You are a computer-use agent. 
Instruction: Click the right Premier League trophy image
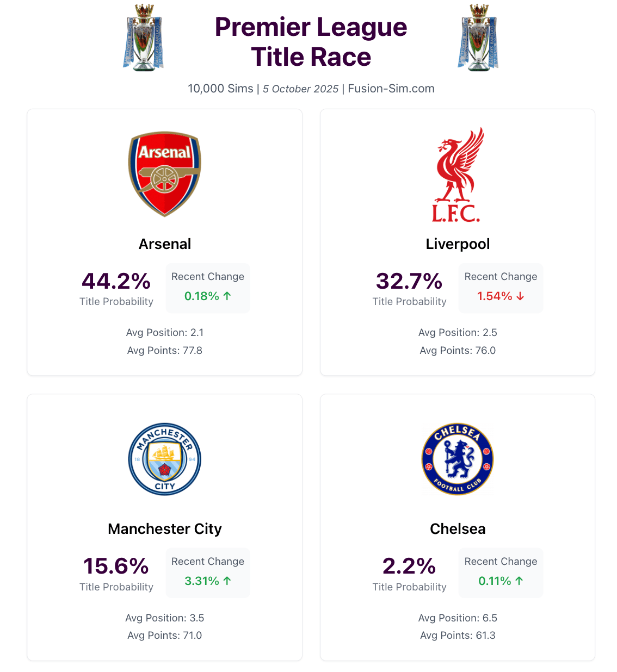[x=478, y=38]
